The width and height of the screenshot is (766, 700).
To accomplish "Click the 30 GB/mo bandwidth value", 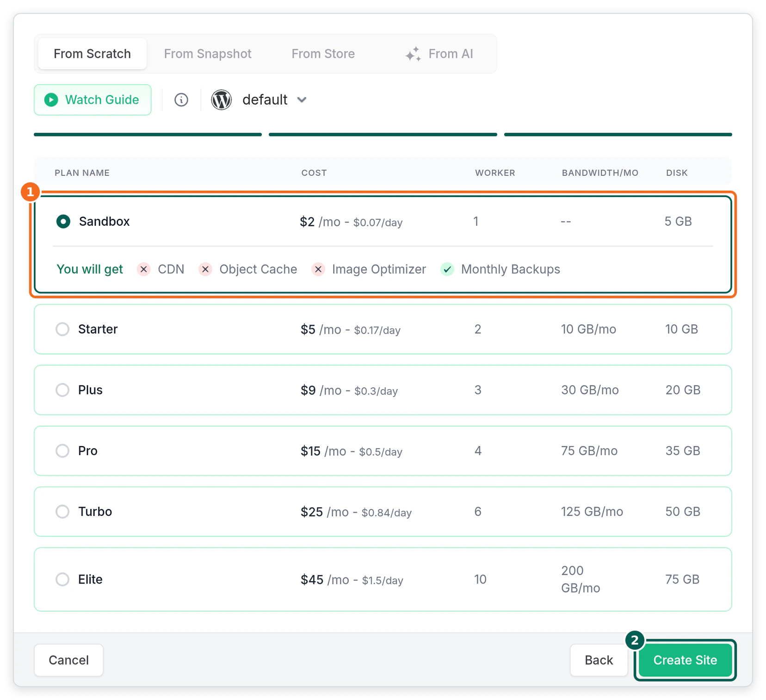I will [x=590, y=390].
